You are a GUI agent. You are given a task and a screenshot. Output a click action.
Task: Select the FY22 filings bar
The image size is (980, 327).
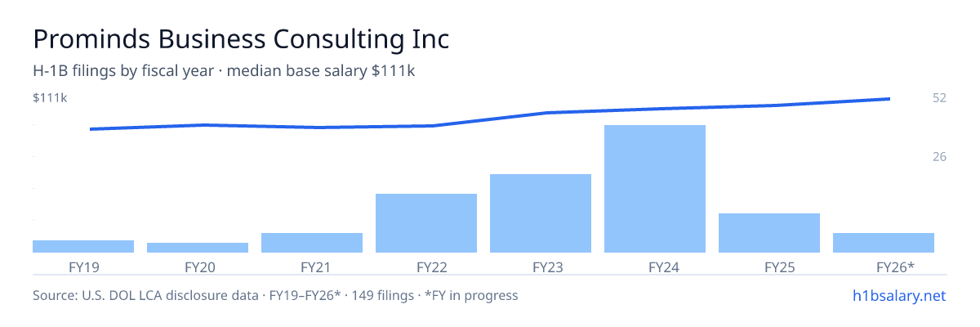point(426,223)
